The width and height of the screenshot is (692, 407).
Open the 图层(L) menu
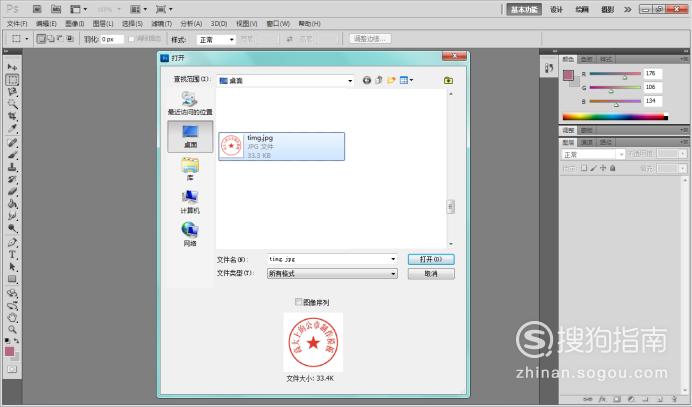click(103, 23)
